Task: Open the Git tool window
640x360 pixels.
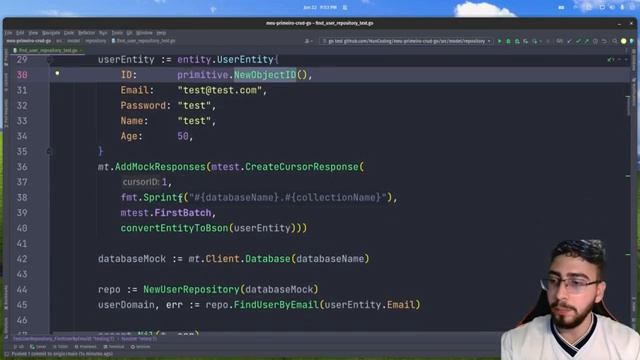Action: pos(19,347)
